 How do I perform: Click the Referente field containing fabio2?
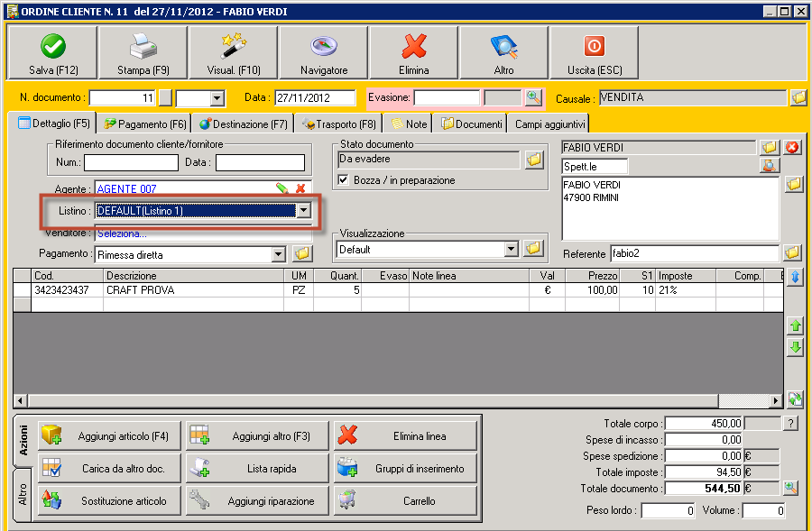click(695, 253)
